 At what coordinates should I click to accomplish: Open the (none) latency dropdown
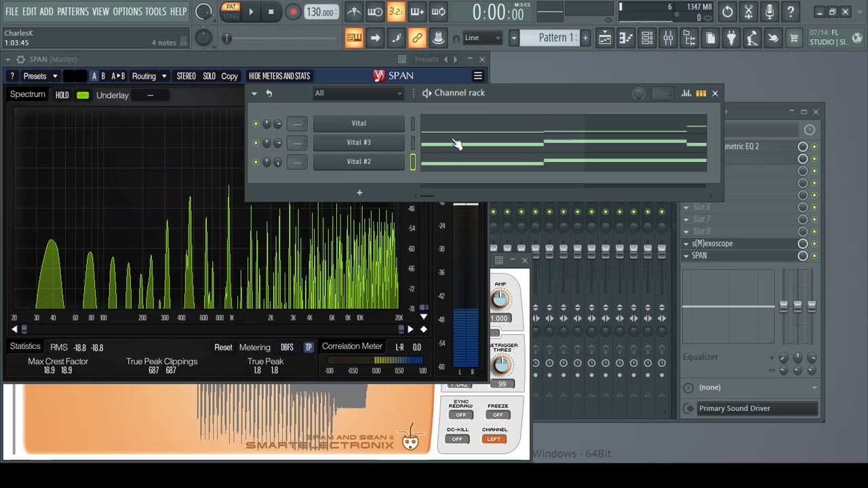[751, 388]
